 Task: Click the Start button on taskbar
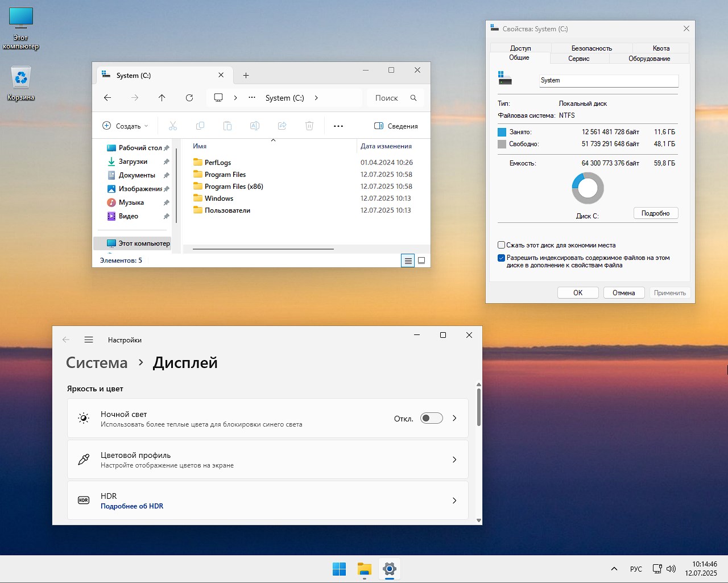(339, 569)
